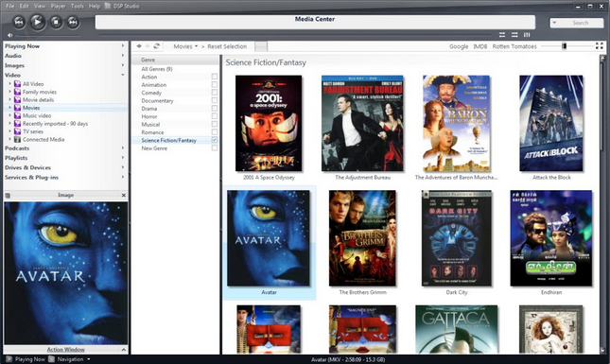Viewport: 610px width, 364px height.
Task: Click the Rotten Tomatoes link
Action: pos(514,46)
